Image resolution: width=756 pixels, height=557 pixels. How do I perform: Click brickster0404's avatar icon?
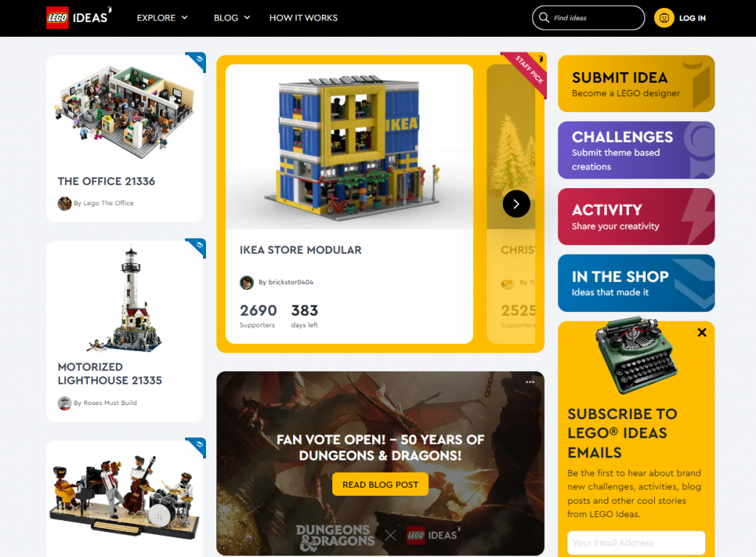[247, 283]
